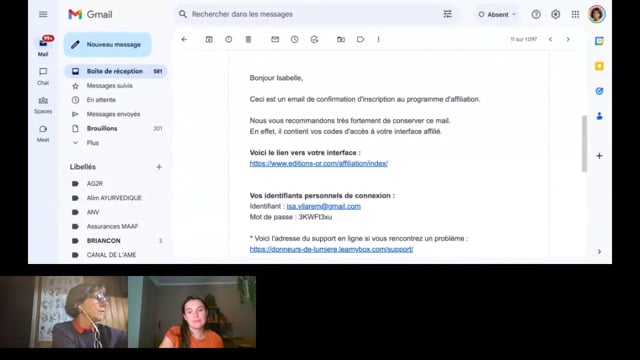Open the more options three-dot menu
640x360 pixels.
(x=378, y=40)
